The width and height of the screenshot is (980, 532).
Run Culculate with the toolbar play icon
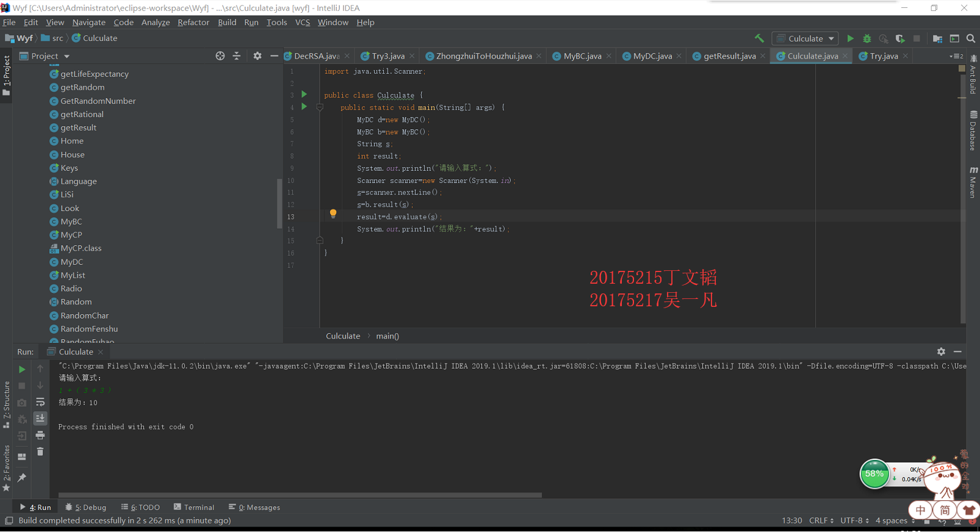[850, 38]
